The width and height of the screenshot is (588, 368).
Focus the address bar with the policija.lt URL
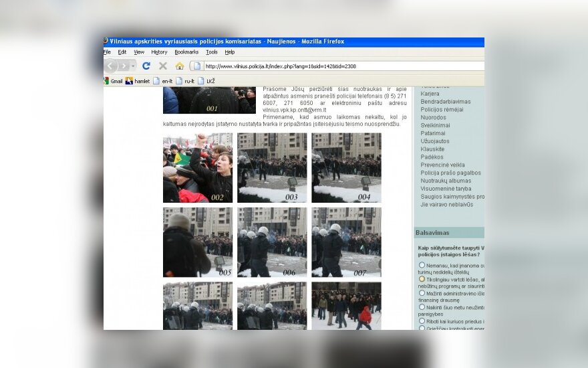pos(343,66)
